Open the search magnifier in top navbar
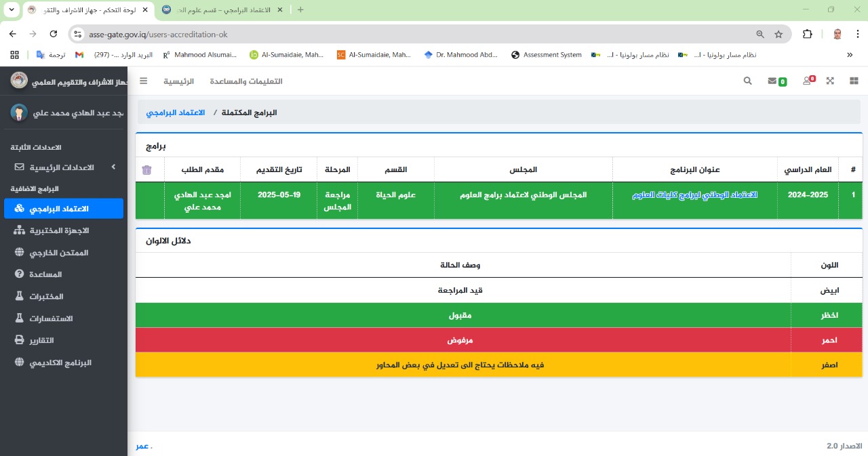The width and height of the screenshot is (868, 456). 747,81
